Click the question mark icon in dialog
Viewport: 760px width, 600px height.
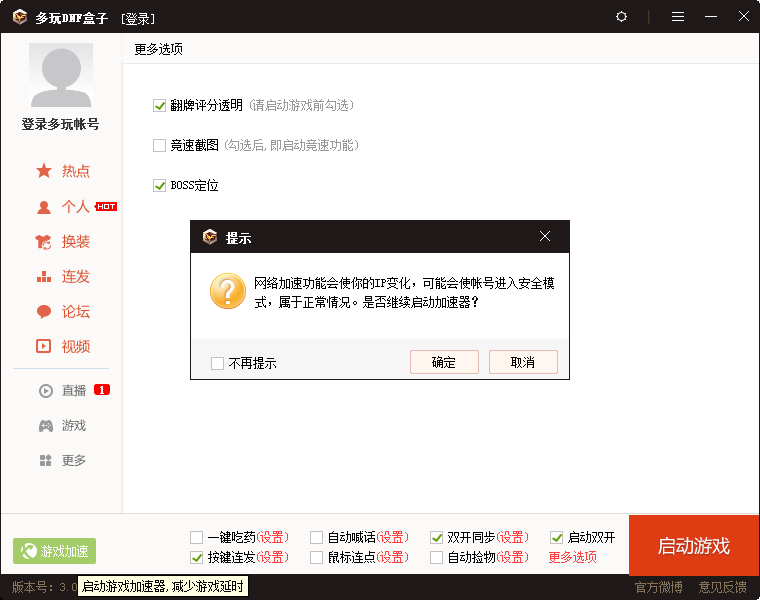click(228, 291)
